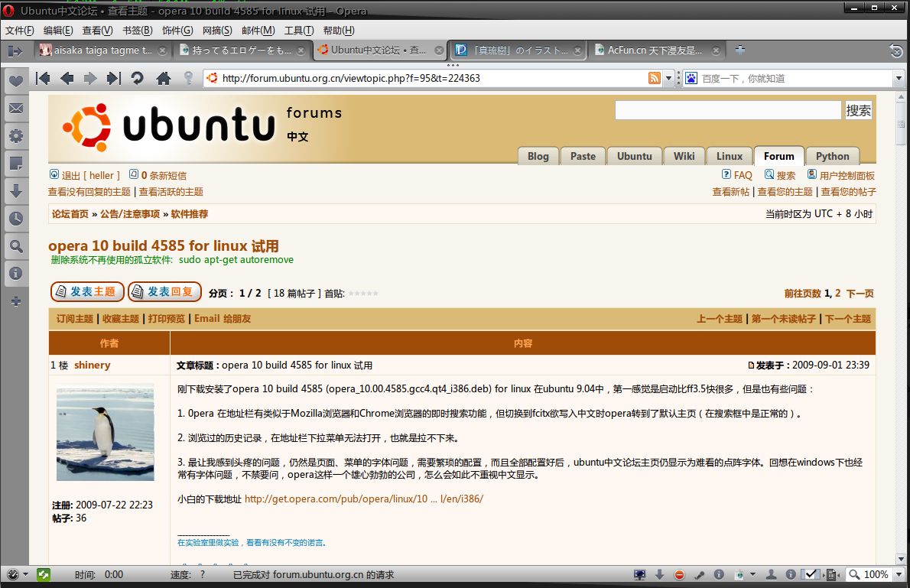Select the Python site tab
Image resolution: width=910 pixels, height=588 pixels.
[832, 156]
